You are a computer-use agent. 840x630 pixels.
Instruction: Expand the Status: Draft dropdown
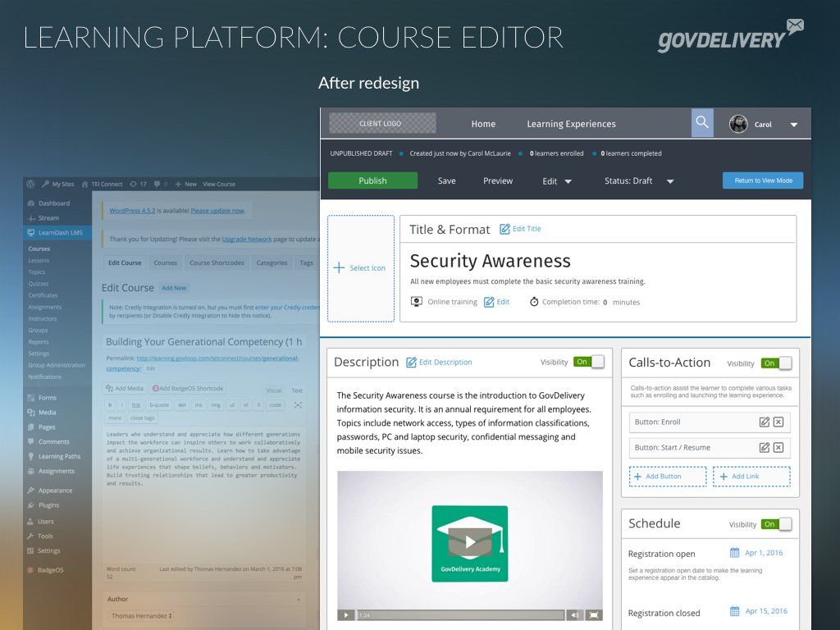point(639,181)
